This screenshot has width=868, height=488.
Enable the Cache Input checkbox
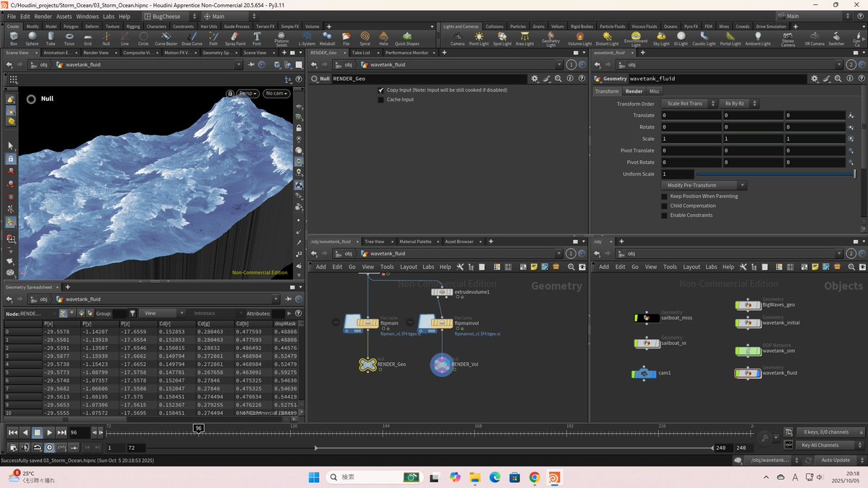(381, 100)
